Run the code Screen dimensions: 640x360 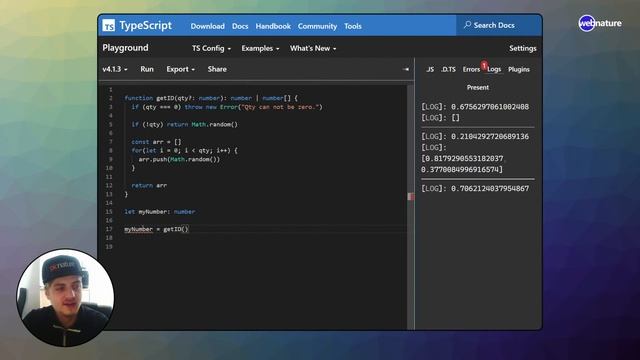147,69
